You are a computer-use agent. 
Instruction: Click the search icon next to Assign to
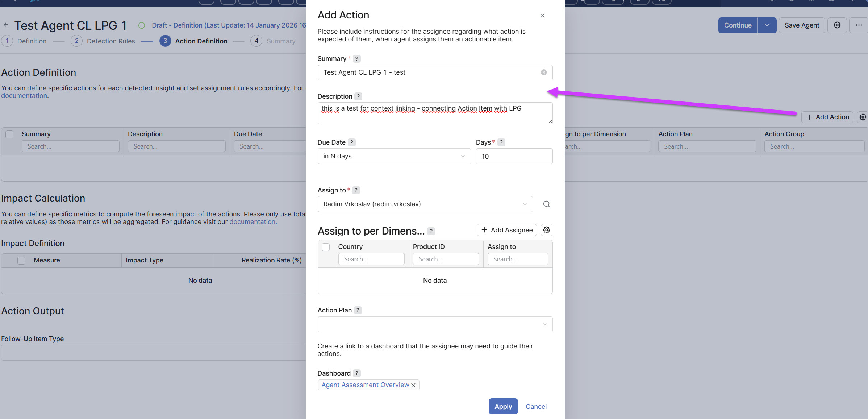pos(546,204)
